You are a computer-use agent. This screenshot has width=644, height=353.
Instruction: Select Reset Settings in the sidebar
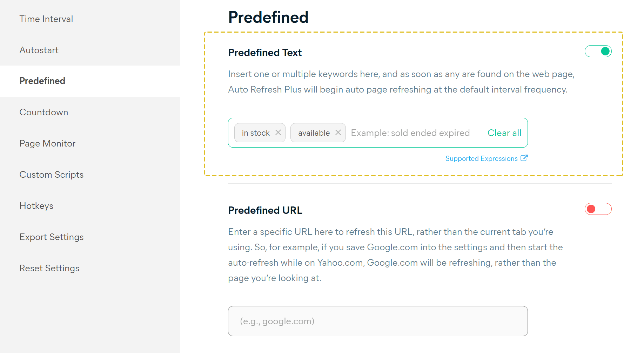point(49,268)
